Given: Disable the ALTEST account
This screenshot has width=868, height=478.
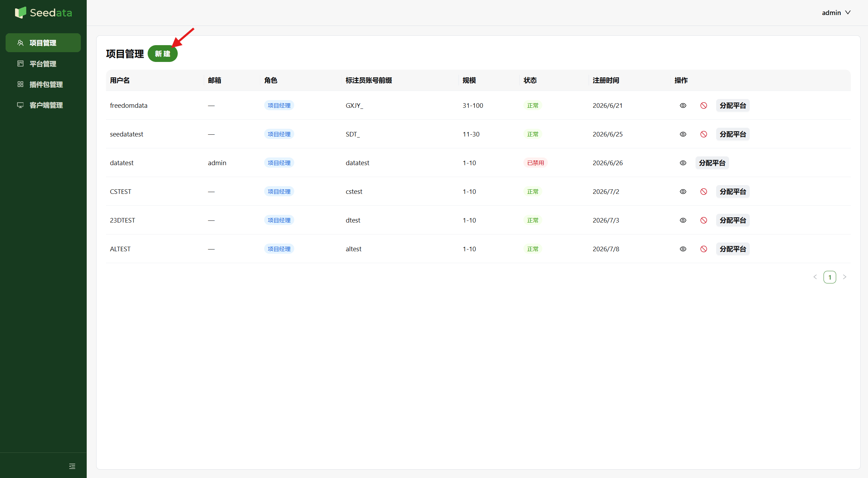Looking at the screenshot, I should [x=704, y=249].
